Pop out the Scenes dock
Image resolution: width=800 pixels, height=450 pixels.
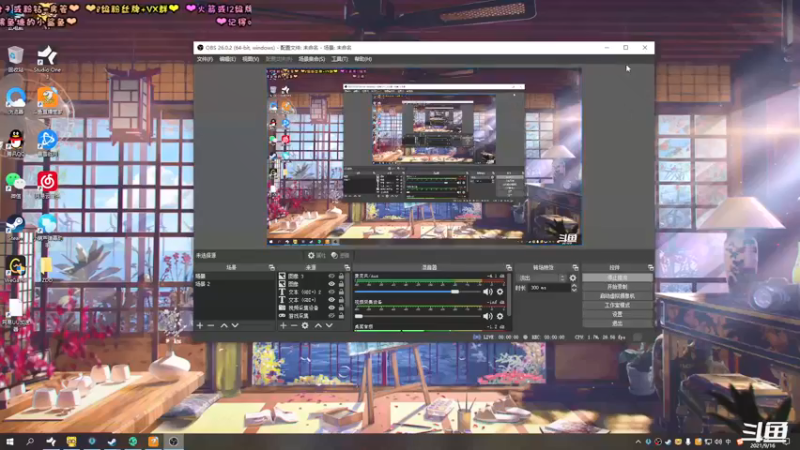[271, 267]
